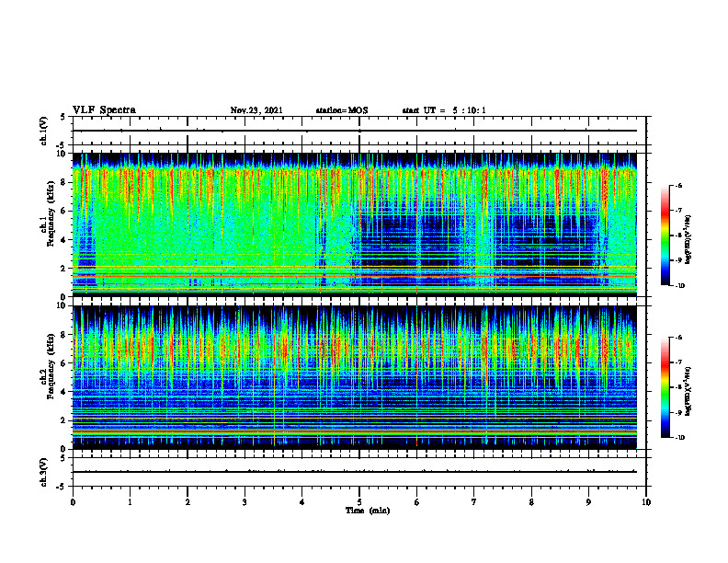Click time axis tick label "1"

(x=130, y=502)
